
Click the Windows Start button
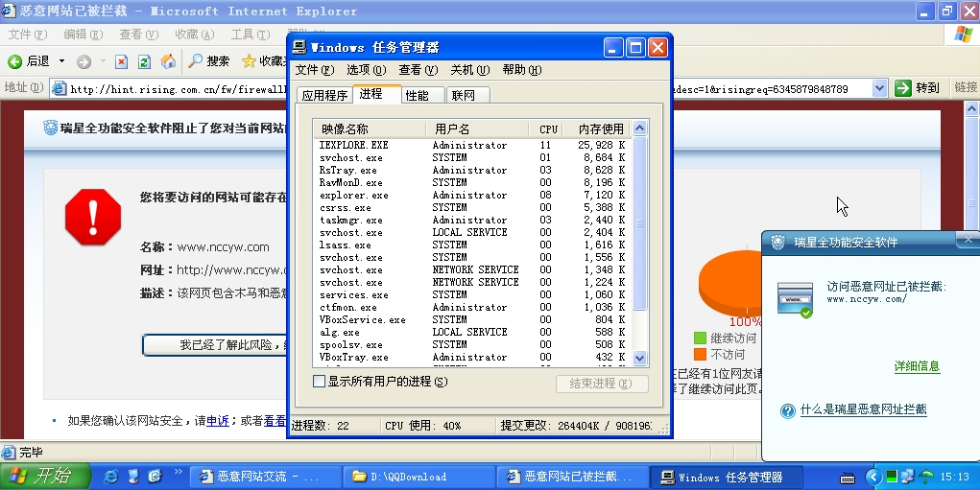pos(44,477)
